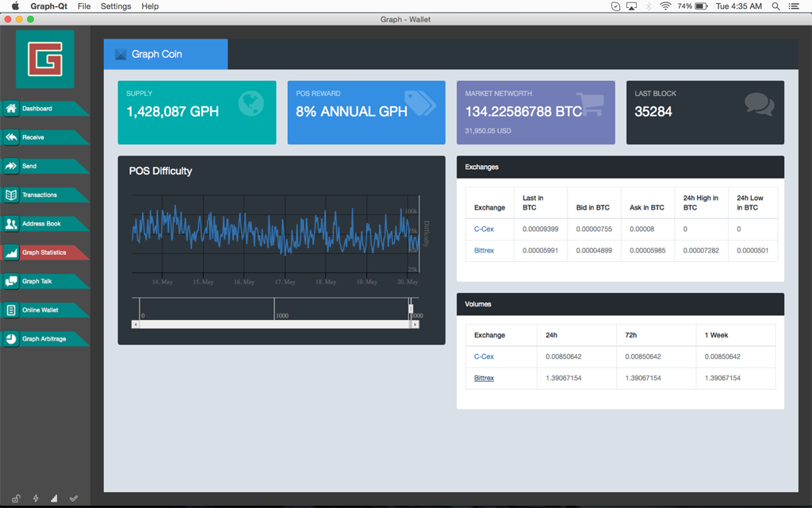Click the POS Difficulty chart range handle
This screenshot has width=812, height=508.
(x=411, y=308)
